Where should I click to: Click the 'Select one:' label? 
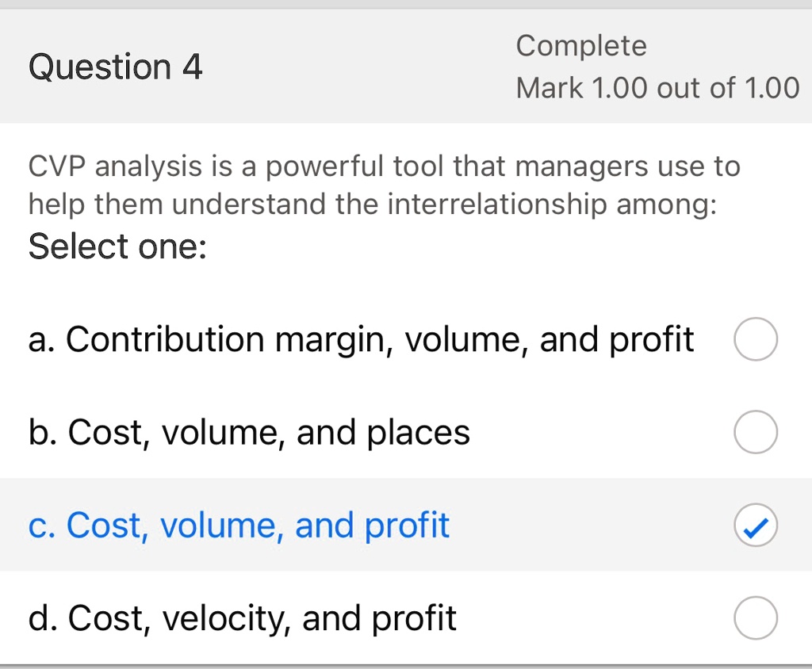pyautogui.click(x=117, y=247)
